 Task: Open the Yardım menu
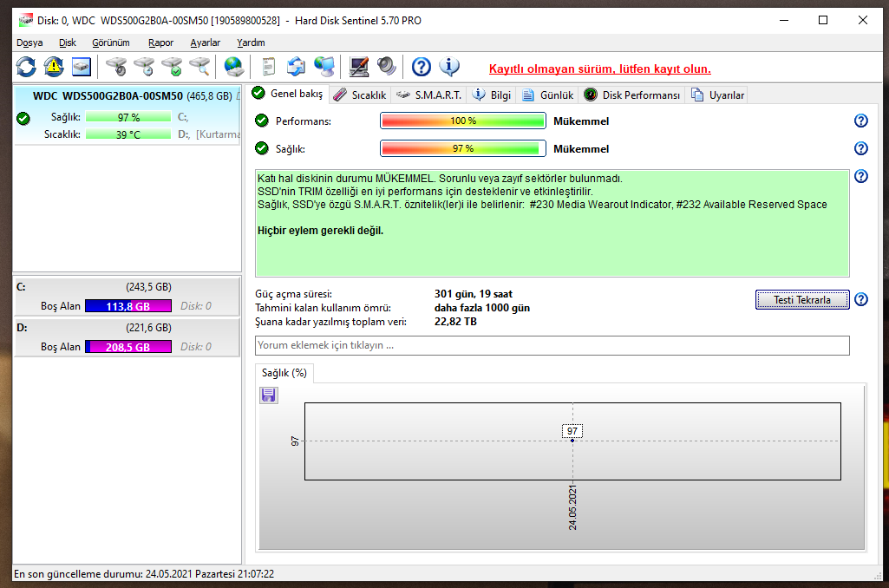pos(251,42)
